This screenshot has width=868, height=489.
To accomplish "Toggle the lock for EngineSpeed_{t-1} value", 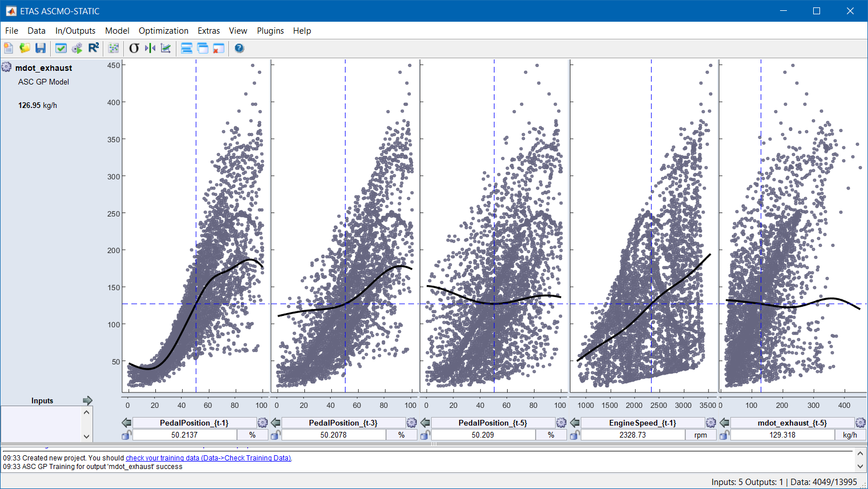I will tap(574, 435).
